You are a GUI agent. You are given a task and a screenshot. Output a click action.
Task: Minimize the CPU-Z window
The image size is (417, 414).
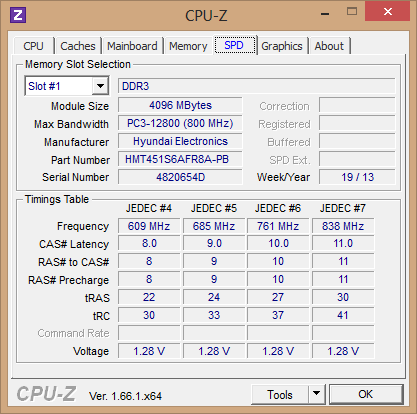[325, 13]
